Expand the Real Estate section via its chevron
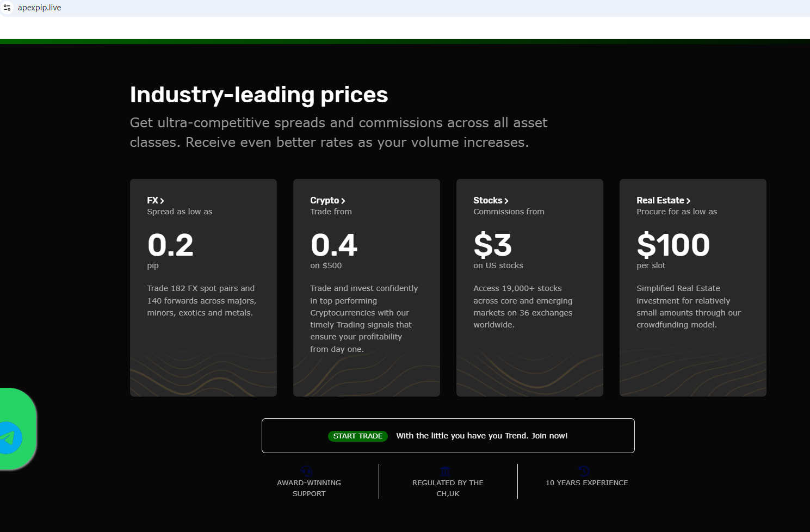 click(x=689, y=200)
